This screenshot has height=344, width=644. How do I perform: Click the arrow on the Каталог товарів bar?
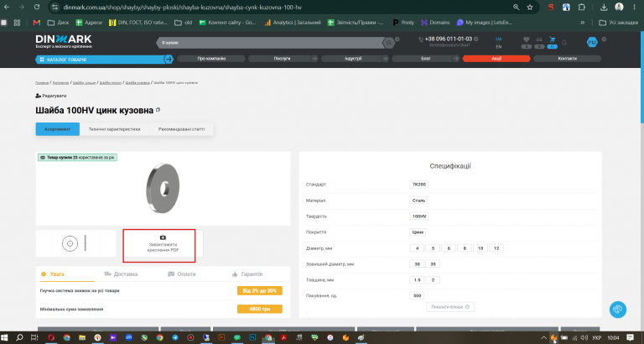169,60
